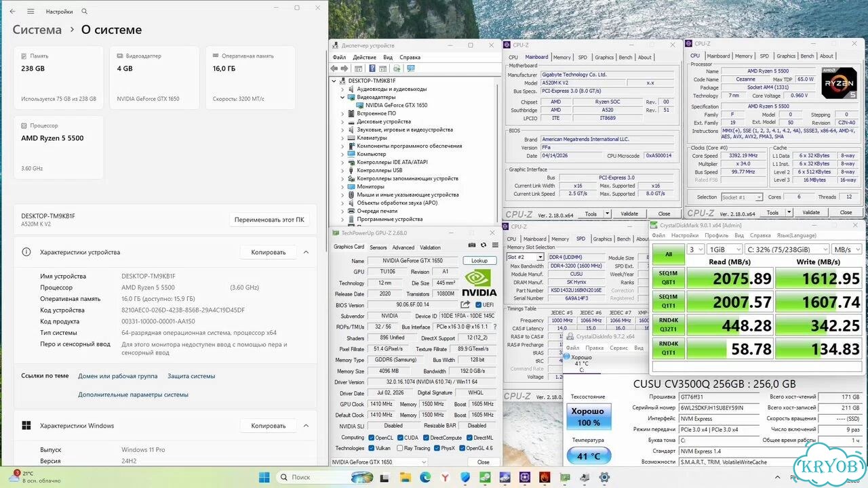868x488 pixels.
Task: Open Действие menu in Device Manager
Action: [364, 58]
